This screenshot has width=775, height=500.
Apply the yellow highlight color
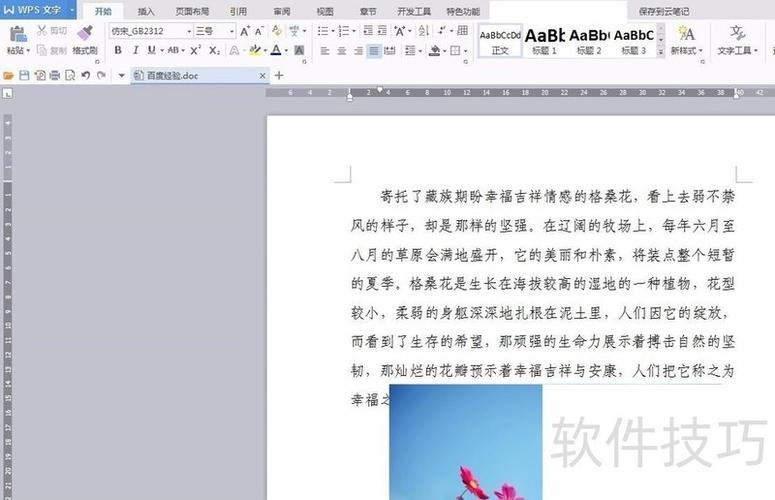[x=255, y=50]
